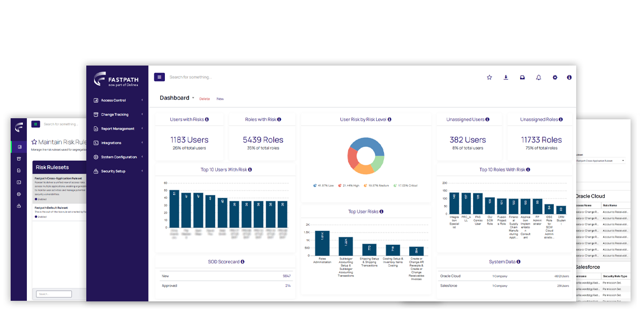Toggle the Medium legend entry in donut chart
The width and height of the screenshot is (644, 321).
pyautogui.click(x=376, y=185)
